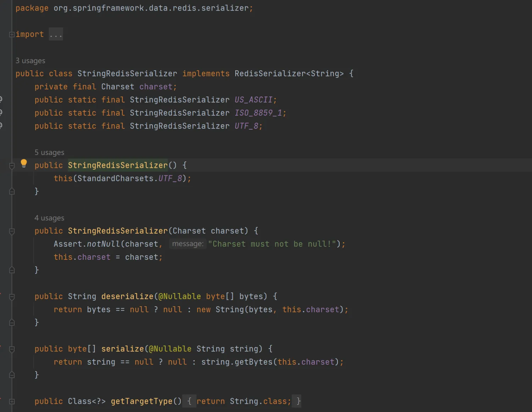Click the message parameter name hint

[x=188, y=244]
